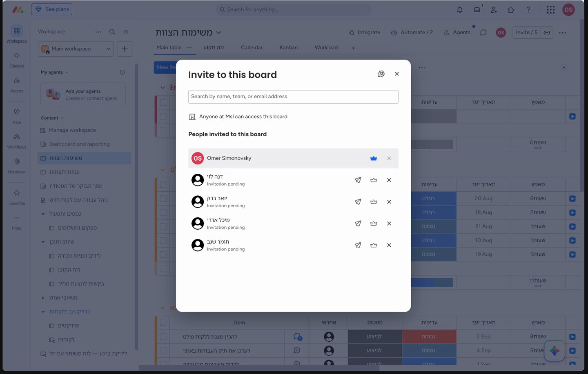Remove תומר שגב from the board

pyautogui.click(x=389, y=245)
